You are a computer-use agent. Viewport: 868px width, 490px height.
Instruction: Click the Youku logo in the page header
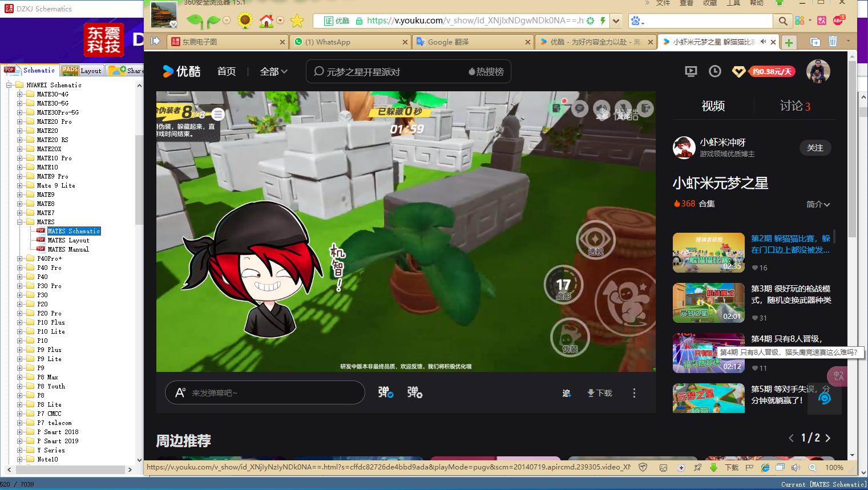181,71
